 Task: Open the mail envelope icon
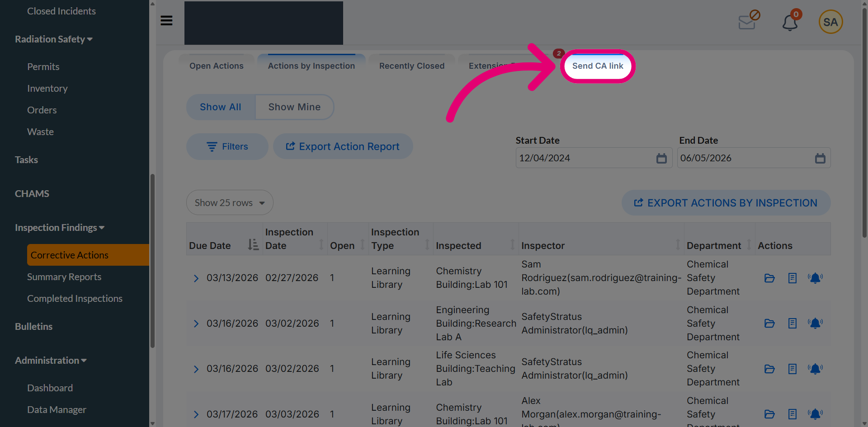(x=749, y=20)
